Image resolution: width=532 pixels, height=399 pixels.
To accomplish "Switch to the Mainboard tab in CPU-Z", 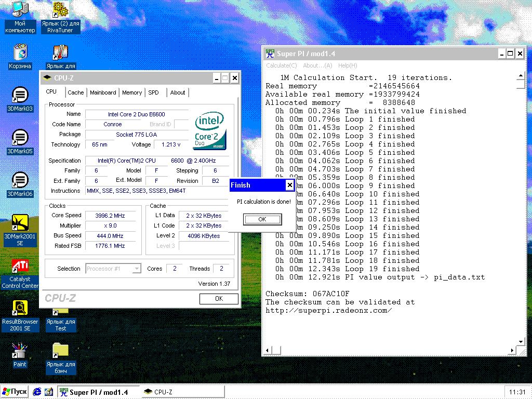I will click(x=103, y=92).
